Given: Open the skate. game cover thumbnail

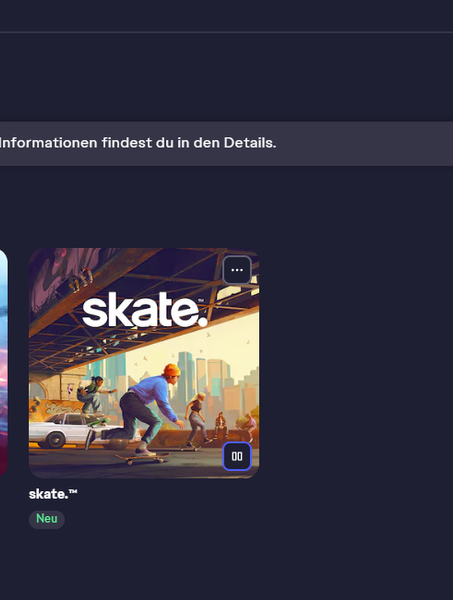Looking at the screenshot, I should coord(144,363).
